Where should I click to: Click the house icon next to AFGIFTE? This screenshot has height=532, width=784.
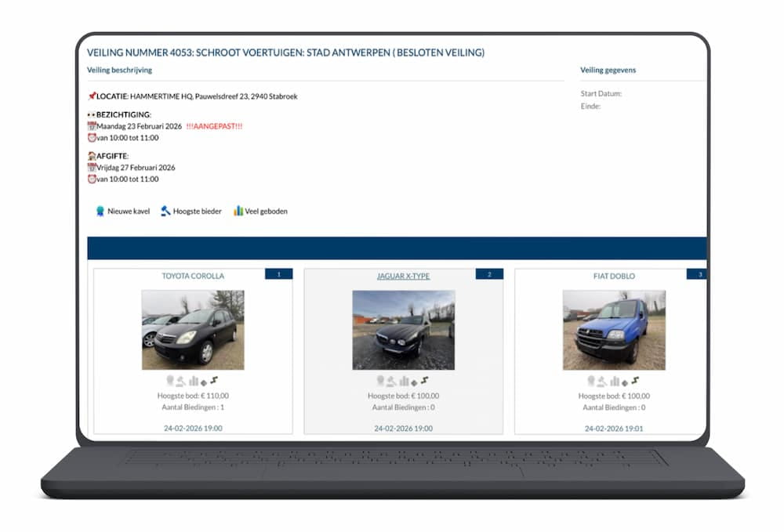(92, 156)
